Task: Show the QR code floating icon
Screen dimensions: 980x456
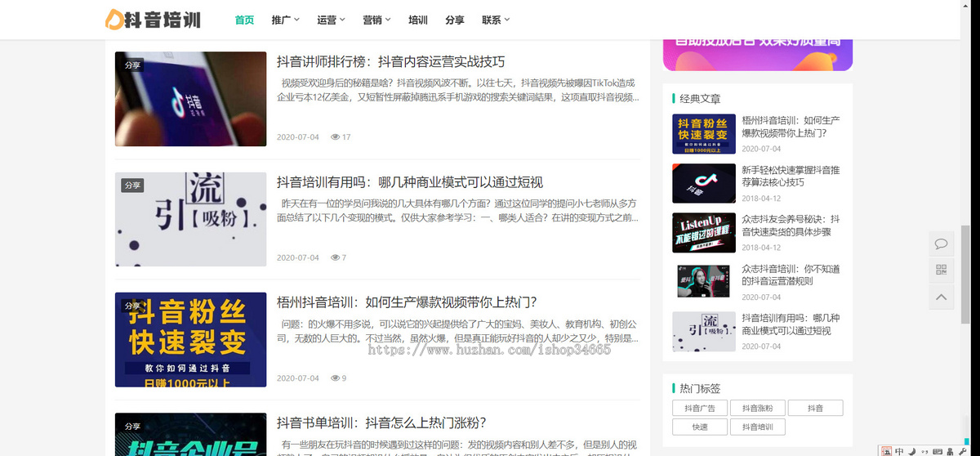Action: tap(941, 270)
